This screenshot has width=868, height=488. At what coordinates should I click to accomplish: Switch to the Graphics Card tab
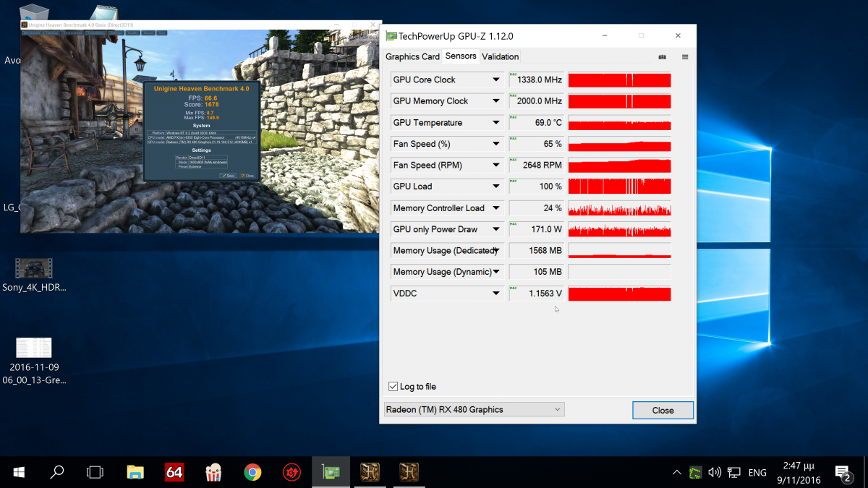pyautogui.click(x=412, y=56)
